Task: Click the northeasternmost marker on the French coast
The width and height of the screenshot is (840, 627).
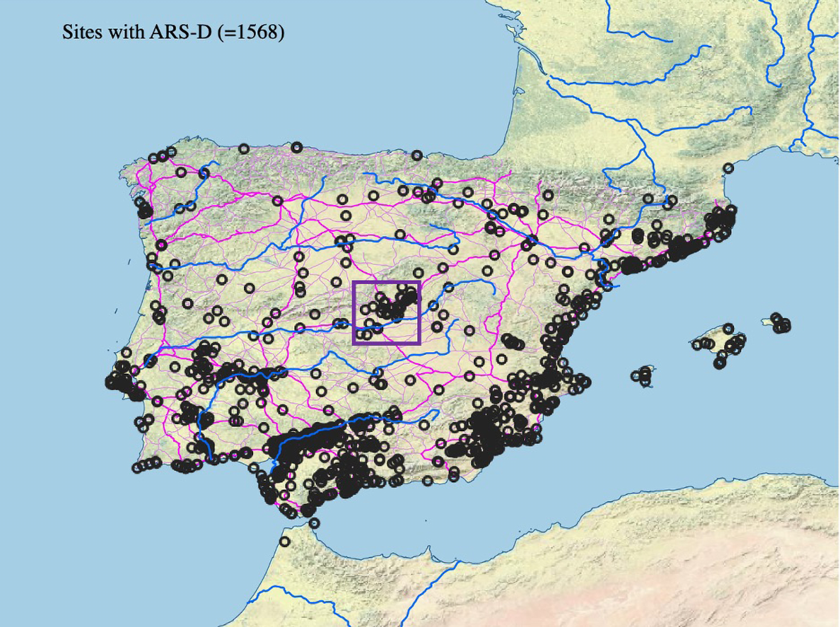Action: pos(728,168)
